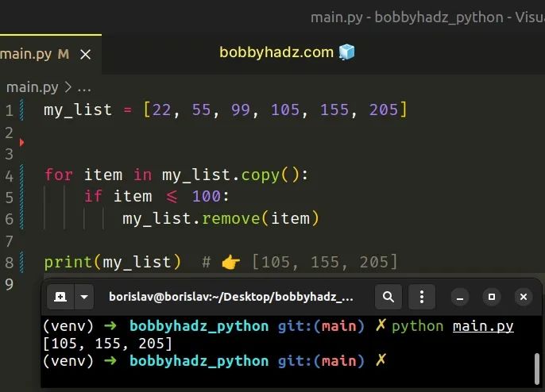Click line number 1 in gutter
Screen dimensions: 545x392
[x=10, y=111]
